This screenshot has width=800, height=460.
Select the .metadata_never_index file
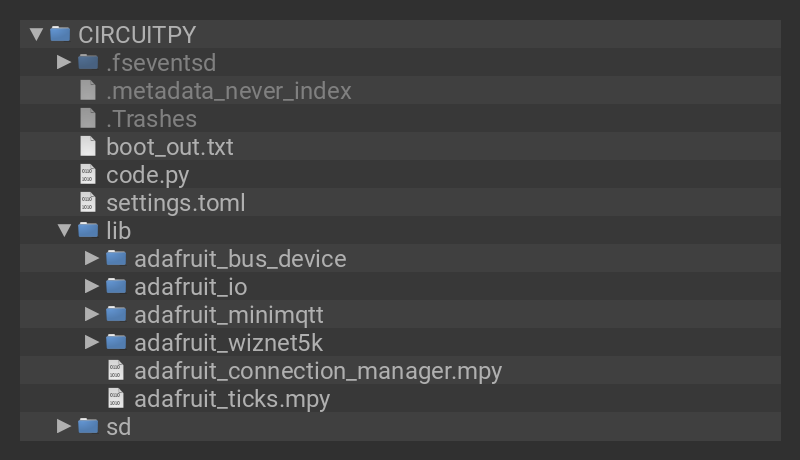[x=228, y=90]
